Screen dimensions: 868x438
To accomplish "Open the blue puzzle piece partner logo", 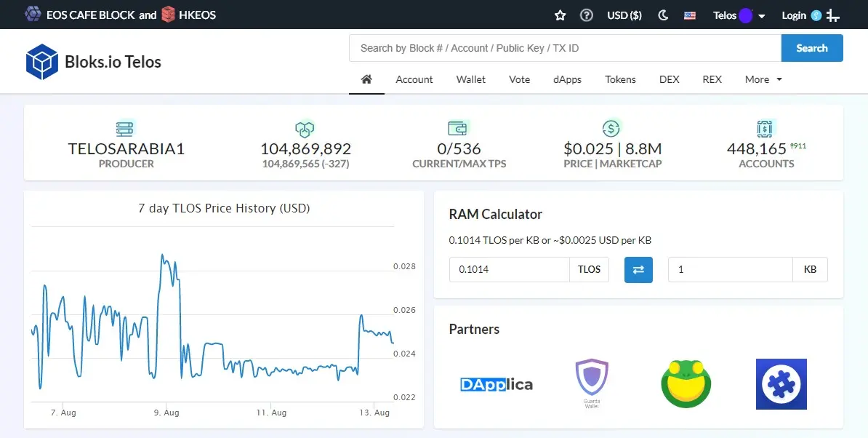I will (x=781, y=383).
